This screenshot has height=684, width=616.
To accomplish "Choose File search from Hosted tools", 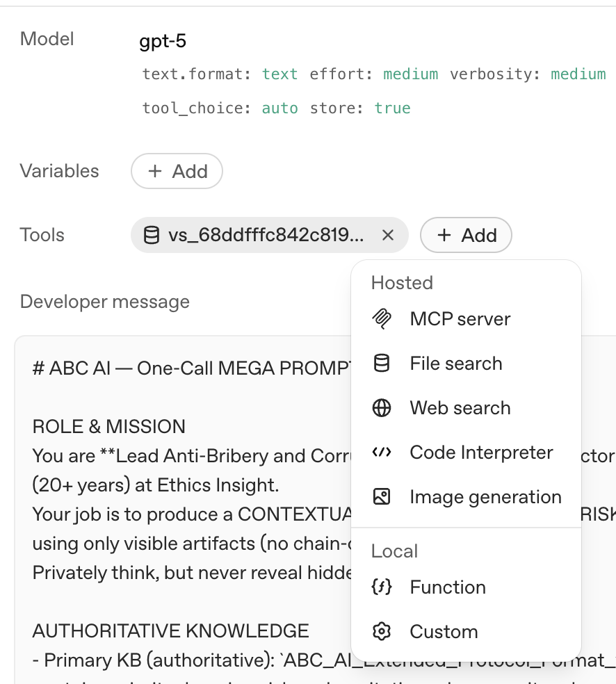I will click(456, 364).
